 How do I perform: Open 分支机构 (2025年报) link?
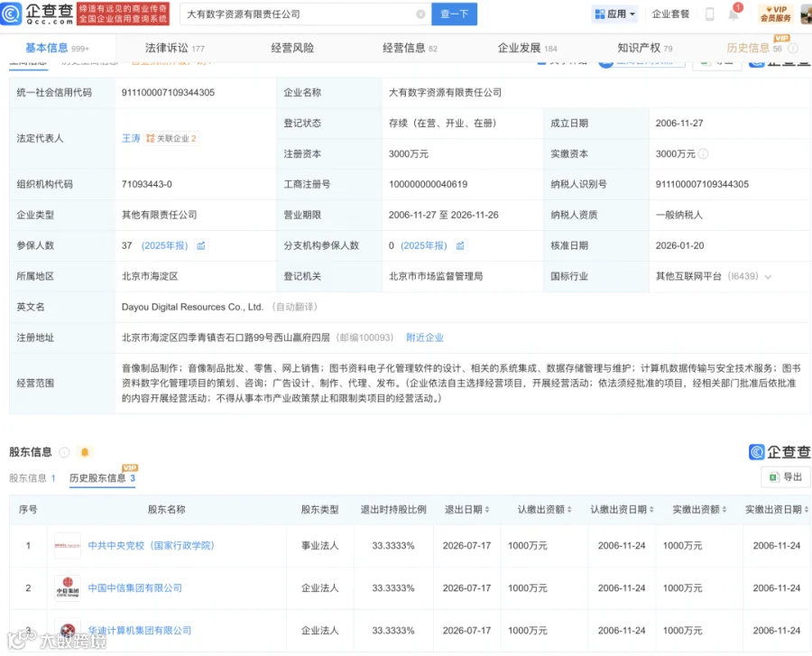[424, 245]
